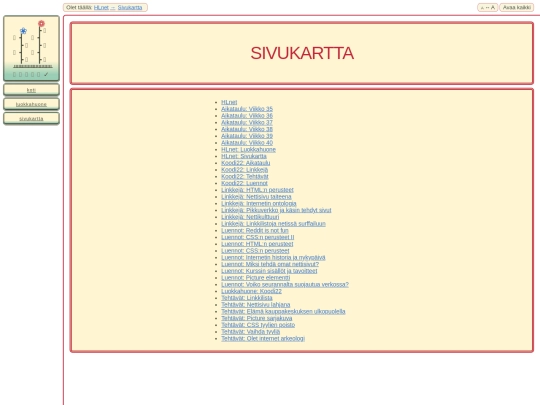The height and width of the screenshot is (405, 540).
Task: Open Luennot: CSS:n perusteet link
Action: (x=255, y=251)
